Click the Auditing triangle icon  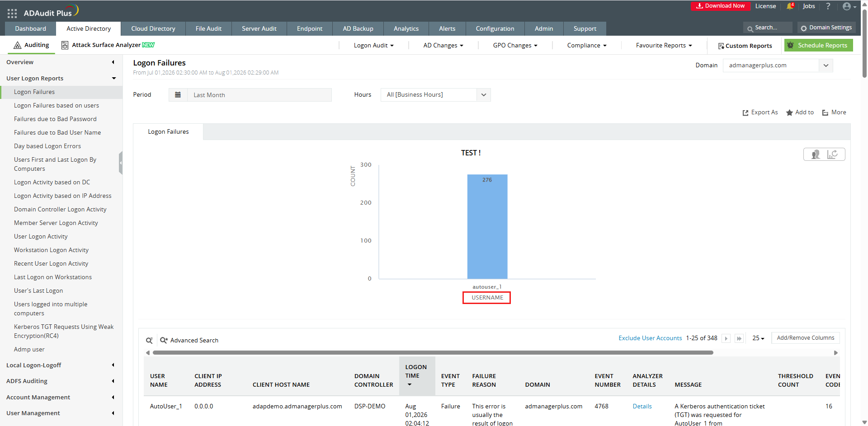pyautogui.click(x=18, y=45)
